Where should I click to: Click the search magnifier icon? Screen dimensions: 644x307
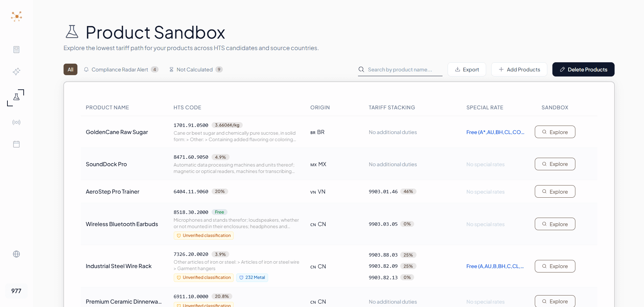coord(361,69)
